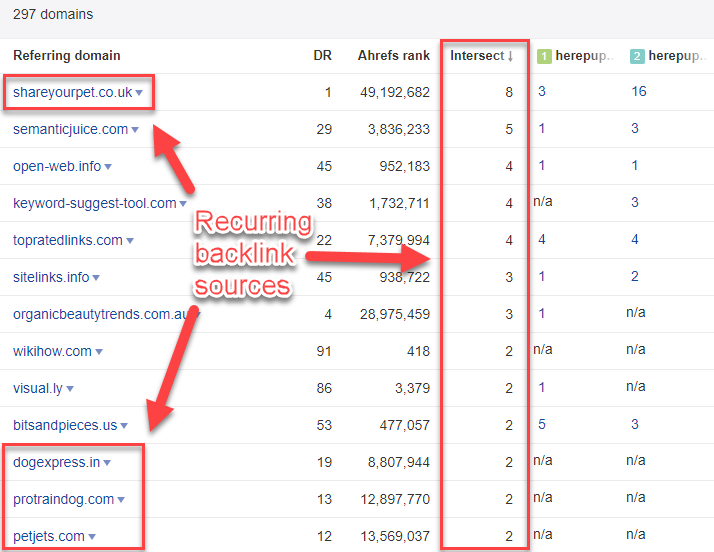Image resolution: width=714 pixels, height=552 pixels.
Task: Sort by the Intersect column header
Action: tap(481, 56)
